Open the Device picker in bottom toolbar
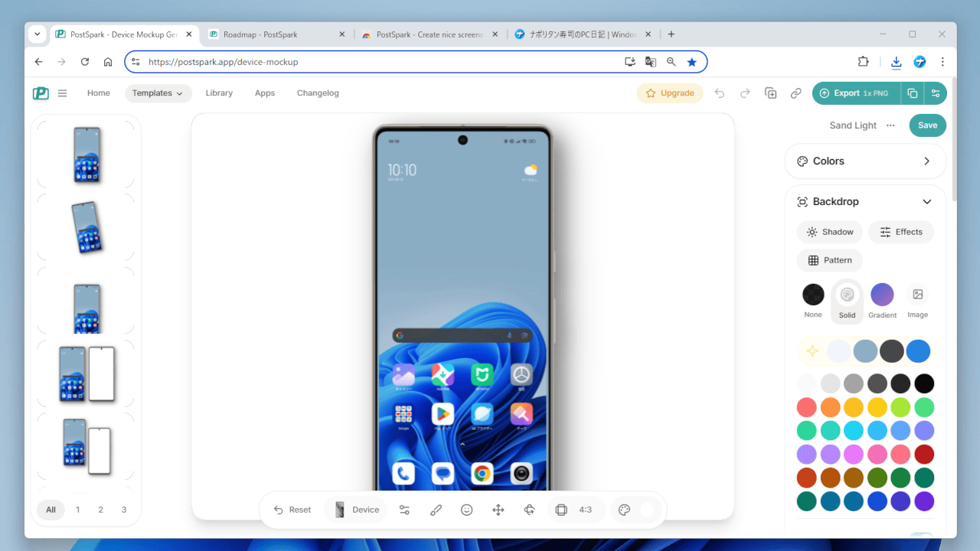Viewport: 980px width, 551px height. (356, 510)
